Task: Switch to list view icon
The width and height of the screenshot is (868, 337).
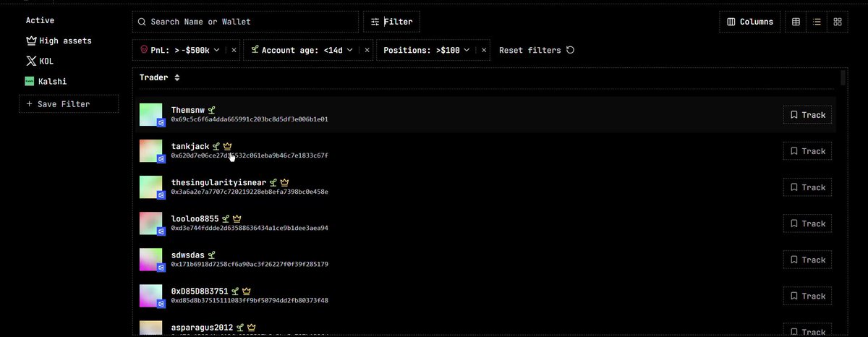Action: pos(817,22)
